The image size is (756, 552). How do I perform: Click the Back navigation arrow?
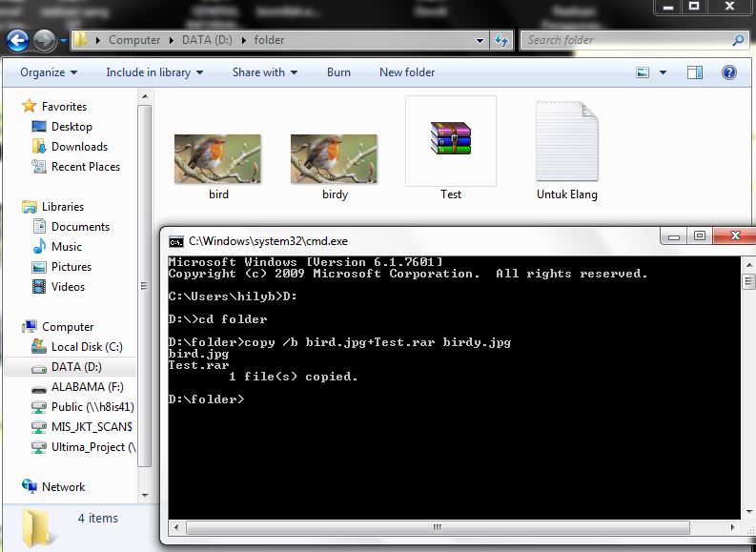(x=17, y=40)
